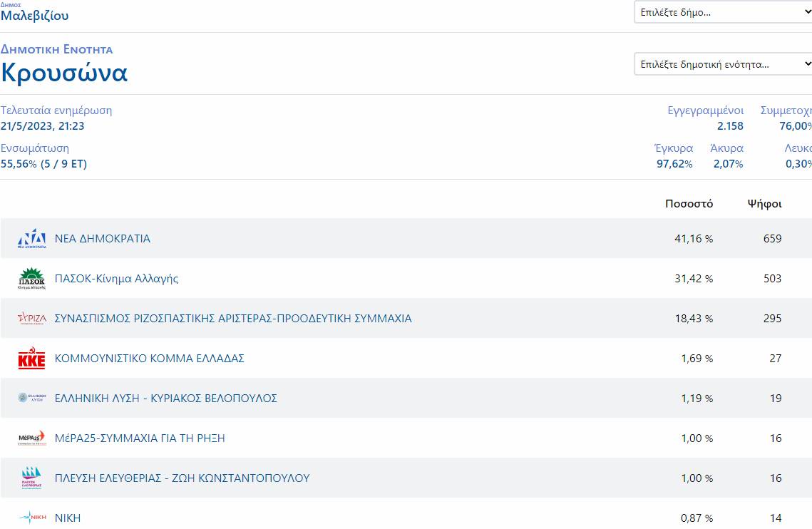
Task: Open the ΝΙΚΗ party name link
Action: pyautogui.click(x=68, y=518)
